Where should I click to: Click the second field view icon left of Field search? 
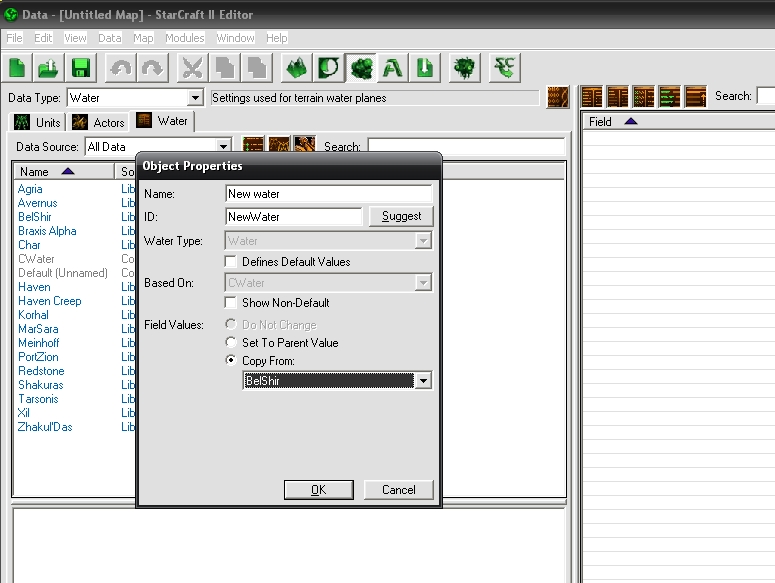618,97
